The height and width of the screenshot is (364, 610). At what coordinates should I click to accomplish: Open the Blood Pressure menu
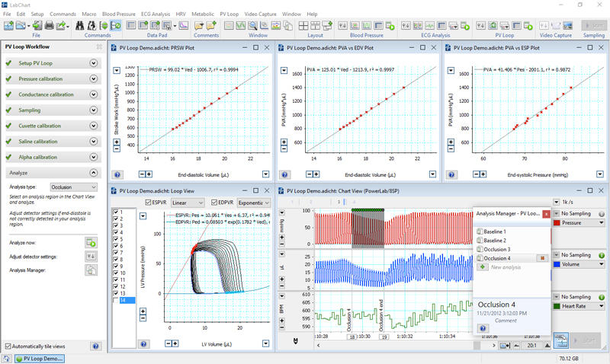point(120,14)
